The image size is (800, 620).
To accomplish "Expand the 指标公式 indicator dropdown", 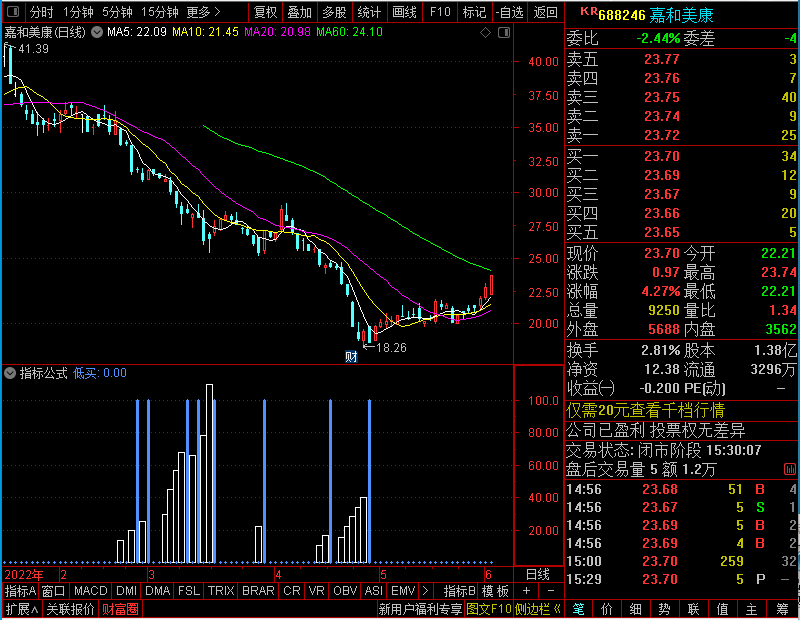I will 10,373.
